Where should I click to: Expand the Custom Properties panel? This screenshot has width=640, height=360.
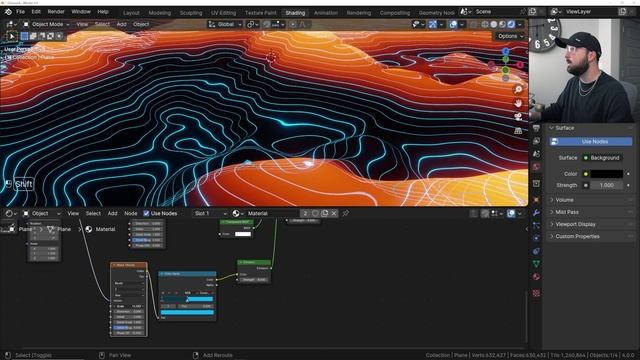pos(590,236)
